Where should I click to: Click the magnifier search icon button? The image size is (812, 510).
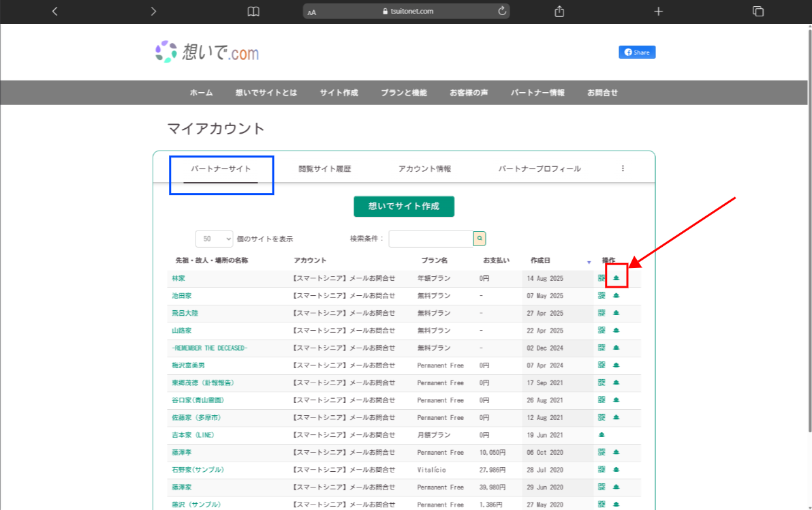(x=480, y=239)
